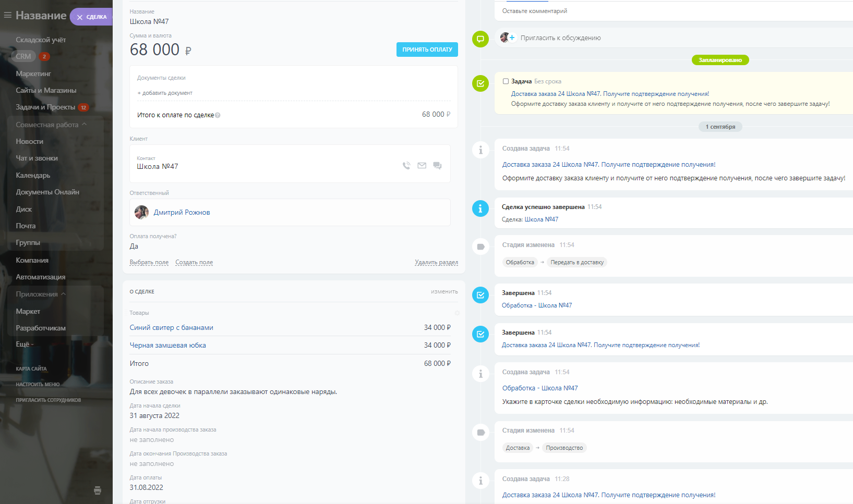This screenshot has height=504, width=853.
Task: Open chat via the contact's speech bubble icon
Action: click(437, 166)
